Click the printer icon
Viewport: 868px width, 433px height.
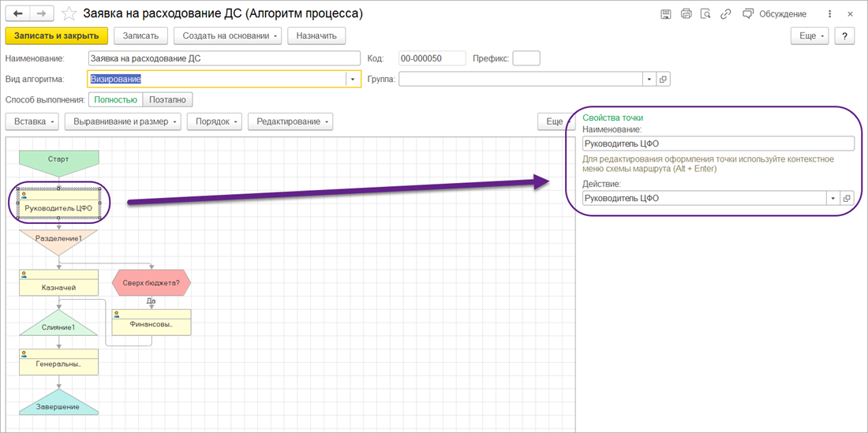point(686,14)
